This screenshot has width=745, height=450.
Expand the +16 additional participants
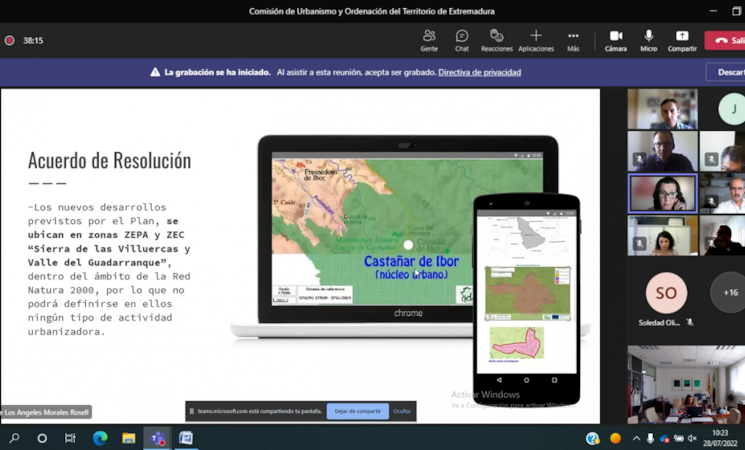click(729, 293)
